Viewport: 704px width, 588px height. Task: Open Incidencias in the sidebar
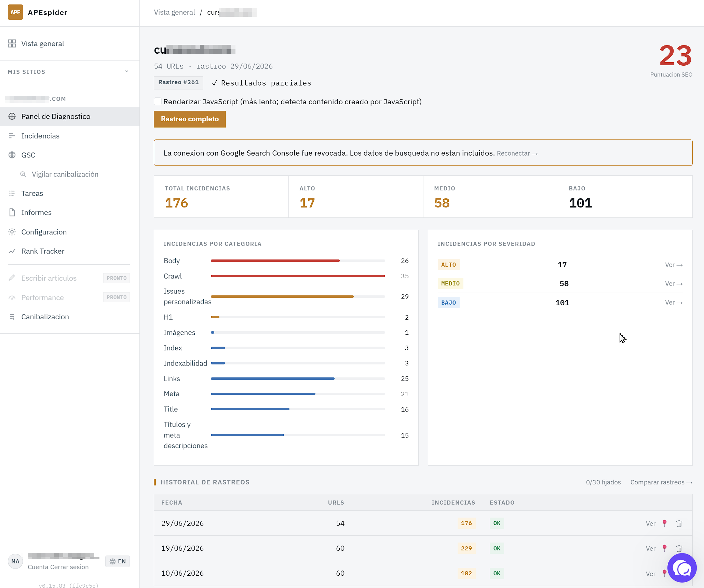pos(40,136)
